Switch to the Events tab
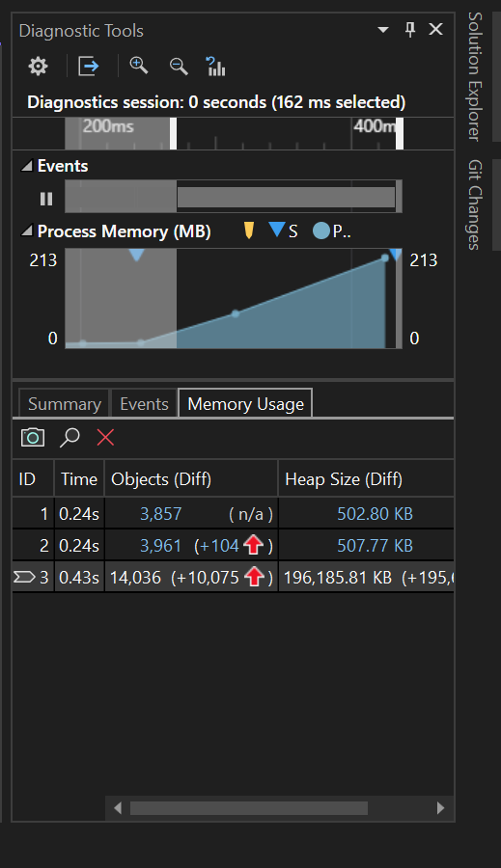This screenshot has height=868, width=501. (x=144, y=404)
